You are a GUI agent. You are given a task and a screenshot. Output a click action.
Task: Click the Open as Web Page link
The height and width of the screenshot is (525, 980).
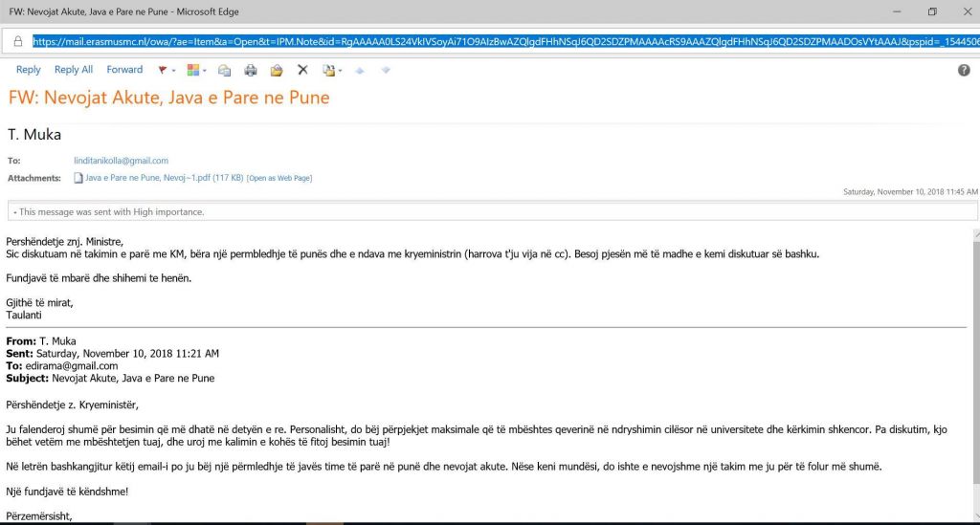pyautogui.click(x=279, y=178)
